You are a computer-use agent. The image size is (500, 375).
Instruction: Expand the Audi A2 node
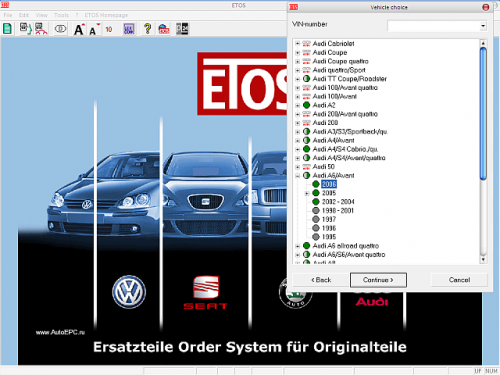click(297, 105)
